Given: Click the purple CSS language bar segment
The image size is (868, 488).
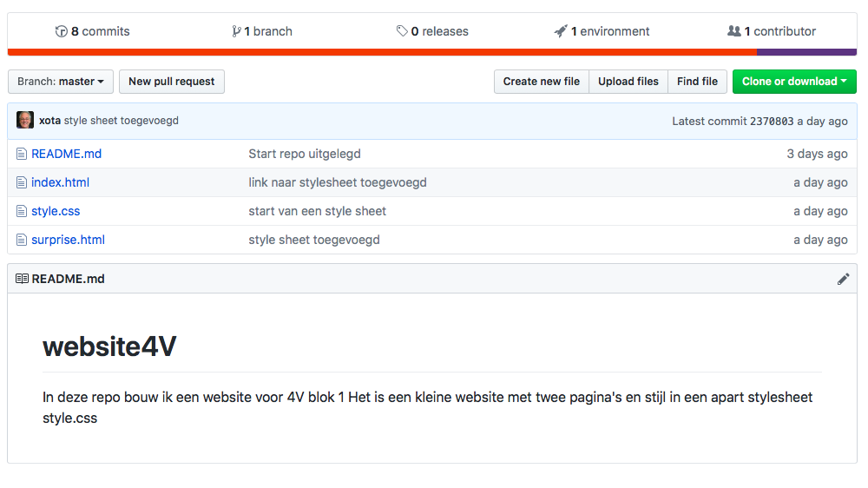Looking at the screenshot, I should (806, 52).
